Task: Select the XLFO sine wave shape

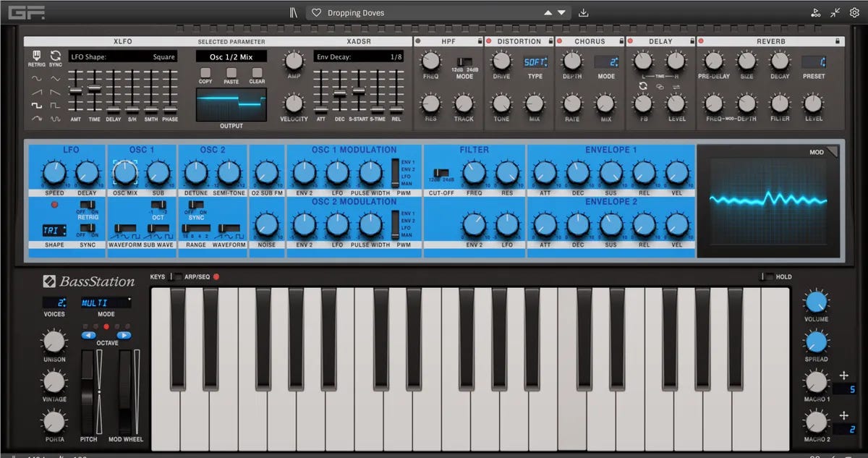Action: click(x=37, y=78)
